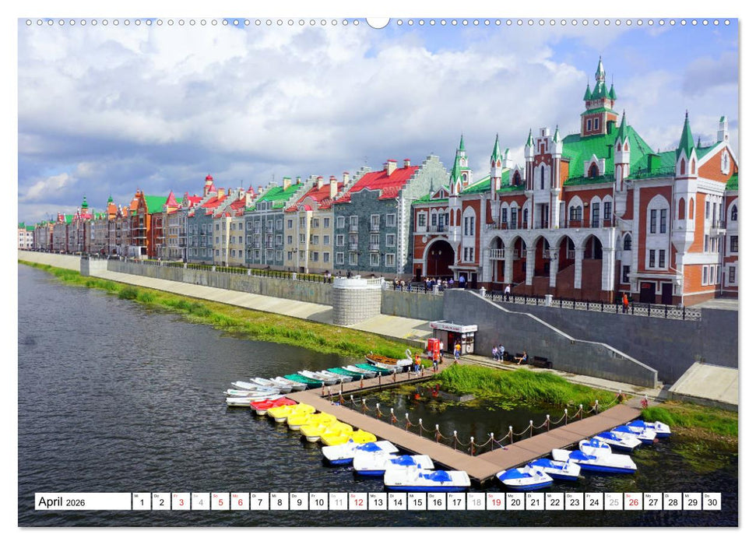Select date 25 grayed Saturday
This screenshot has height=545, width=756.
(x=614, y=504)
